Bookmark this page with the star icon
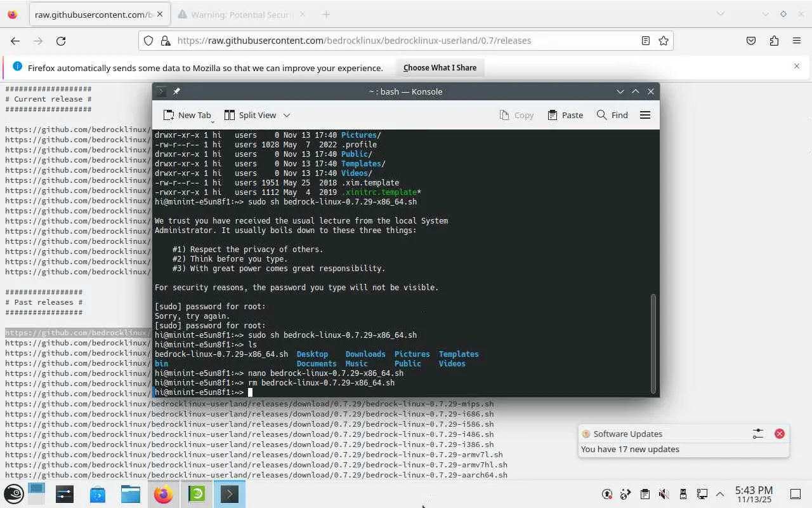This screenshot has width=812, height=508. point(664,41)
